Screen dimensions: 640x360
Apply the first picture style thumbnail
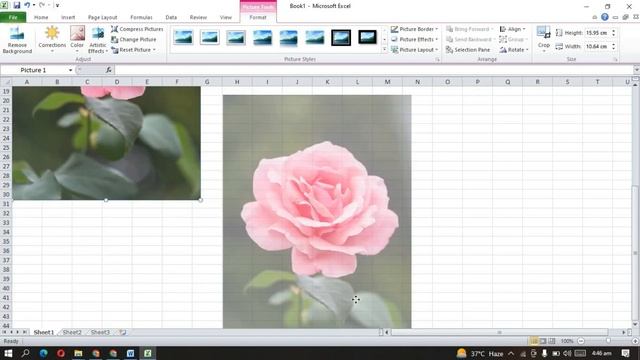[x=183, y=37]
